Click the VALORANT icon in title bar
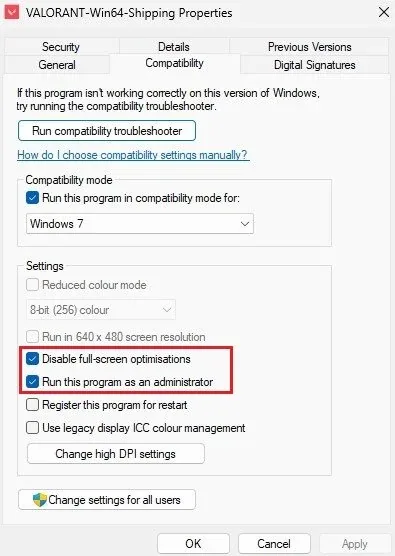The width and height of the screenshot is (395, 556). 11,12
